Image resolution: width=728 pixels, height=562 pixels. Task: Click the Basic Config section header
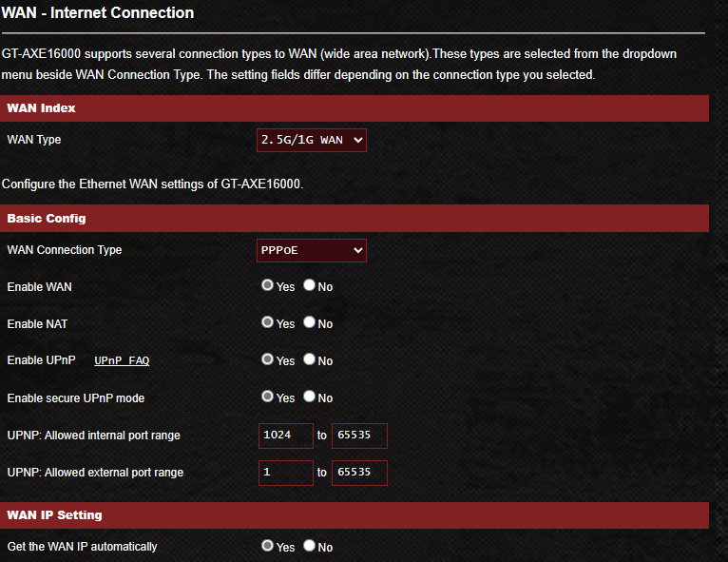point(354,219)
